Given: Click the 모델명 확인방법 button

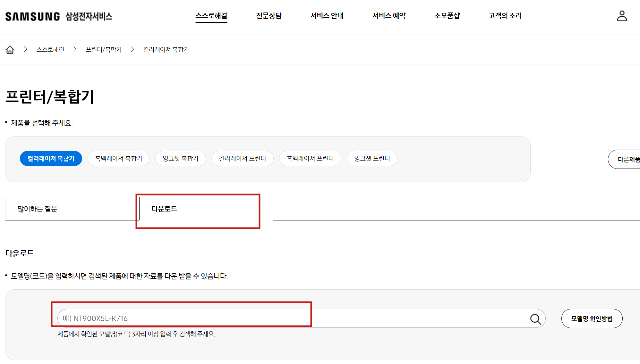Looking at the screenshot, I should [592, 319].
